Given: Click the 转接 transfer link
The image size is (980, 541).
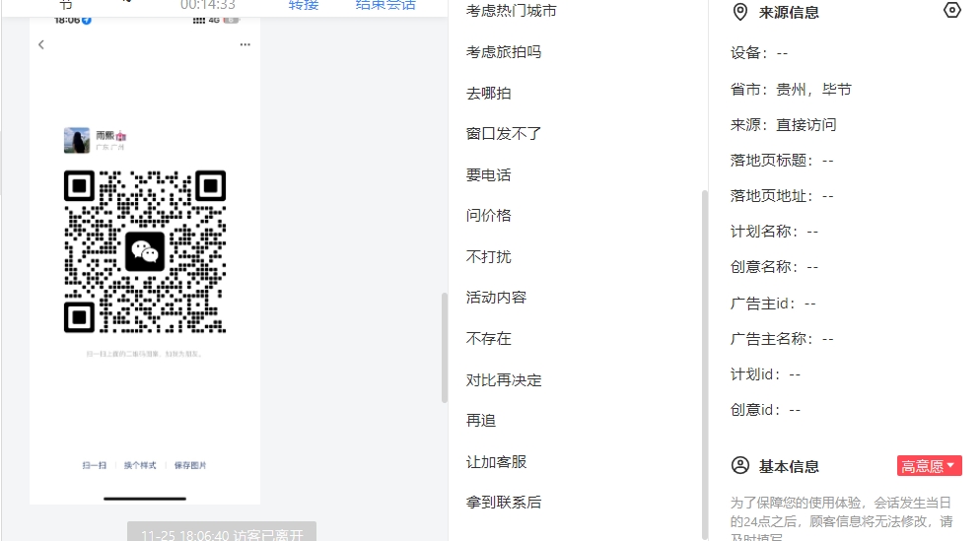Looking at the screenshot, I should (x=304, y=5).
